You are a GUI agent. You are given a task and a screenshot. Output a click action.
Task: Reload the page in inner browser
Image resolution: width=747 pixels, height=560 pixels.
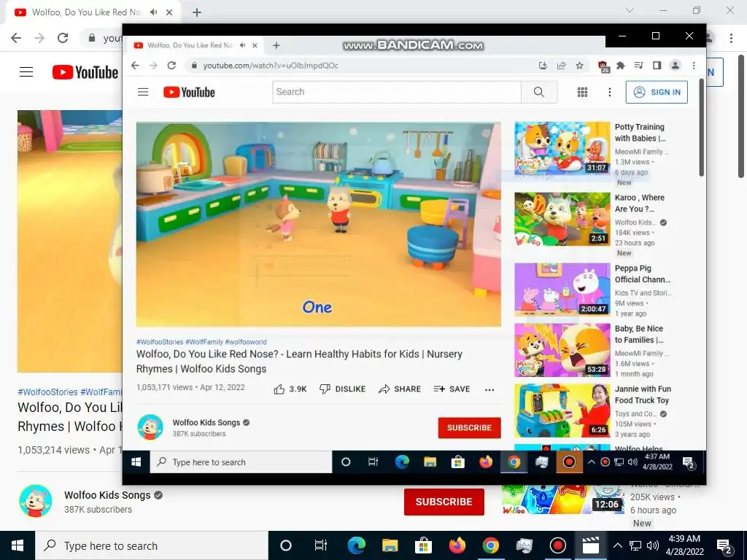pos(171,66)
